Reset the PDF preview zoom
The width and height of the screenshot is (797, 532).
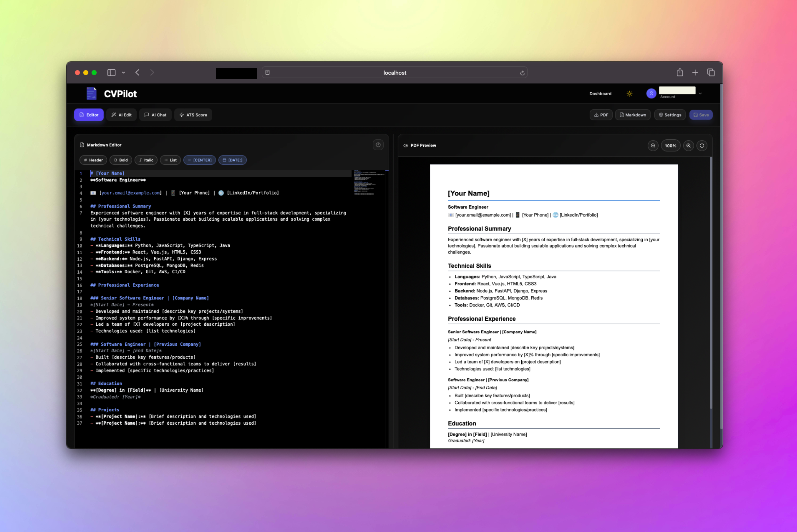click(702, 146)
